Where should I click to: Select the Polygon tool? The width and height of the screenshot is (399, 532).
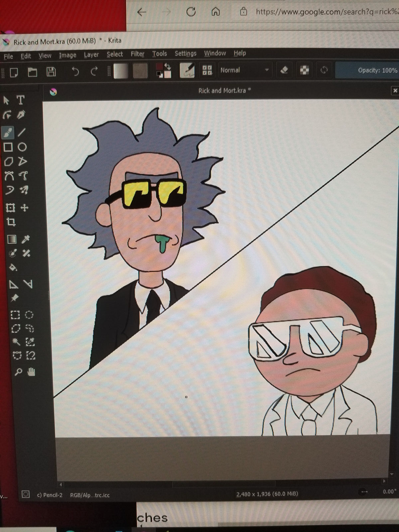coord(8,162)
